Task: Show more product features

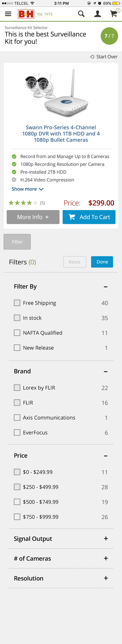Action: pos(27,189)
